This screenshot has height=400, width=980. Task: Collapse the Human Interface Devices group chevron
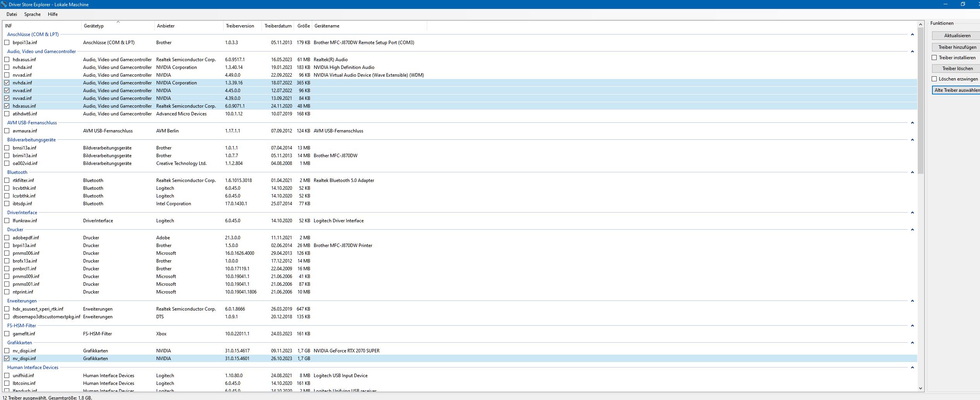912,367
